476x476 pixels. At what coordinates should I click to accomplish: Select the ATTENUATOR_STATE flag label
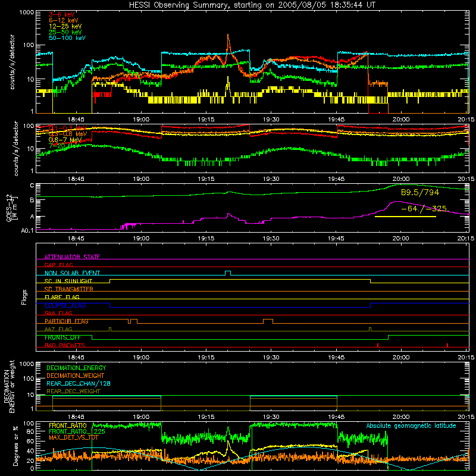coord(72,257)
